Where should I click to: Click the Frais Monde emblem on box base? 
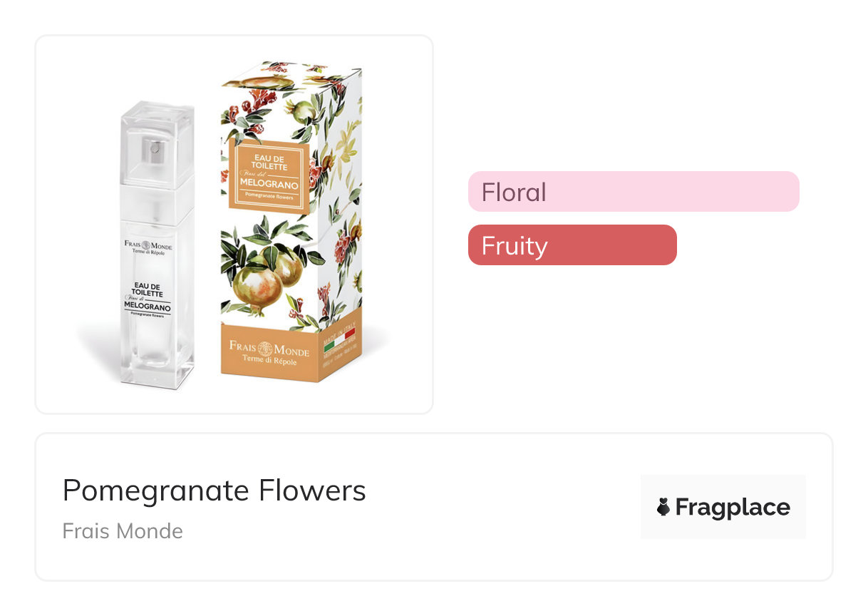point(265,349)
